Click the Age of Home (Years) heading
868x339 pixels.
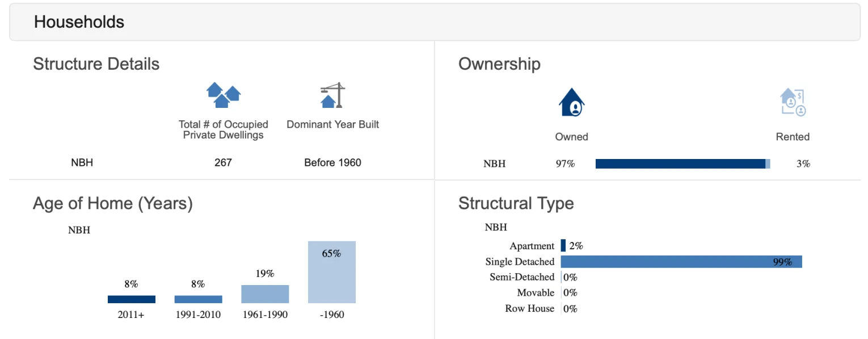[113, 203]
